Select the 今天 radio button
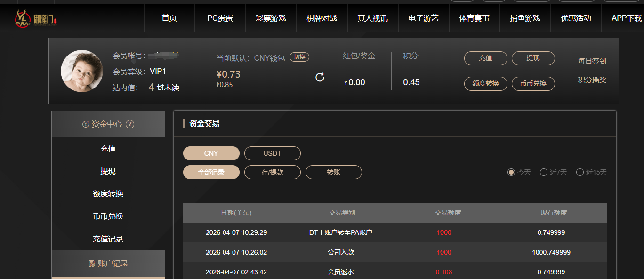The image size is (644, 279). click(511, 172)
